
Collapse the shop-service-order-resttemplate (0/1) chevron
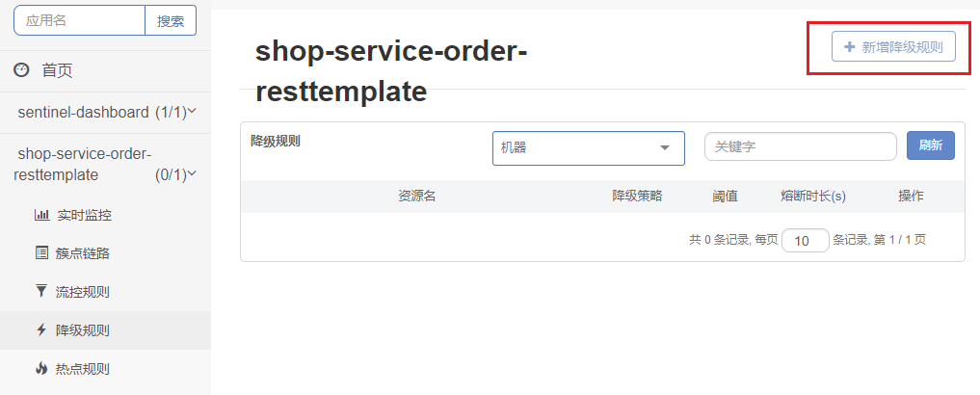pos(192,173)
